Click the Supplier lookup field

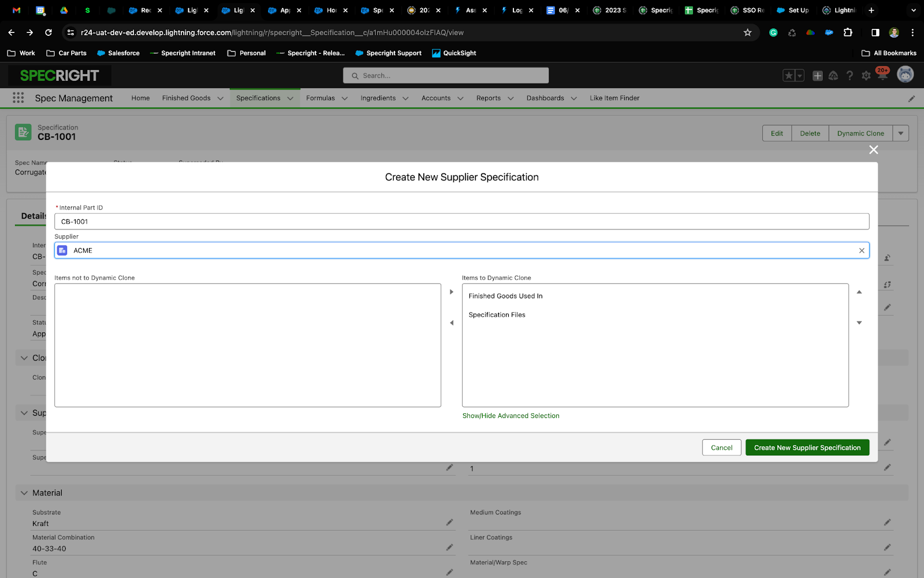click(x=461, y=250)
